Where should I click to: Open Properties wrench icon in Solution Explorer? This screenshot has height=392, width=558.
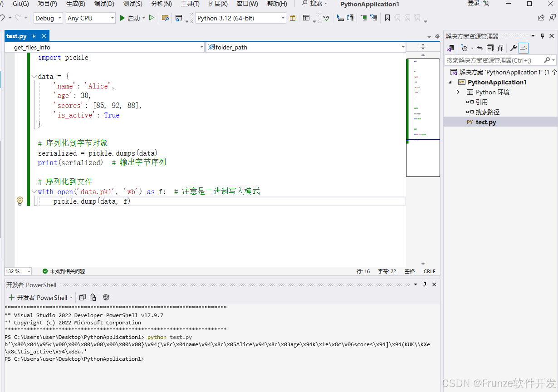[514, 48]
